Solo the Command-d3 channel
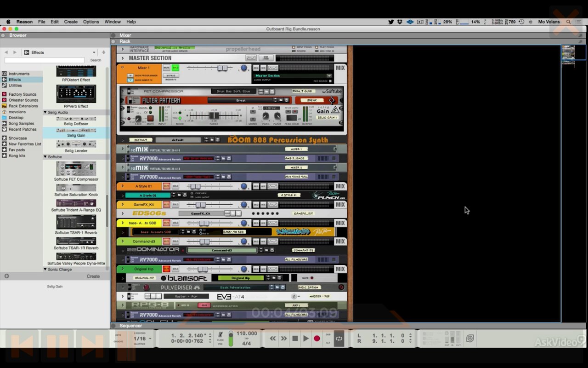 (x=175, y=241)
